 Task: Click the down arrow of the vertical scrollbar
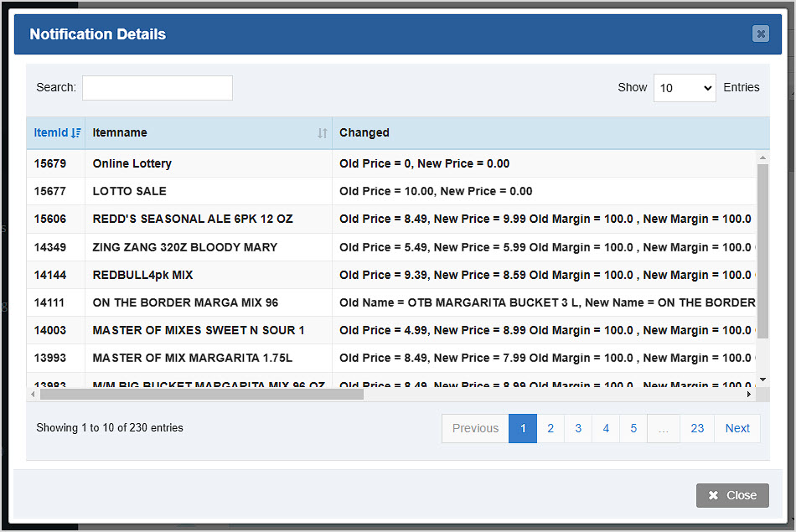(762, 380)
